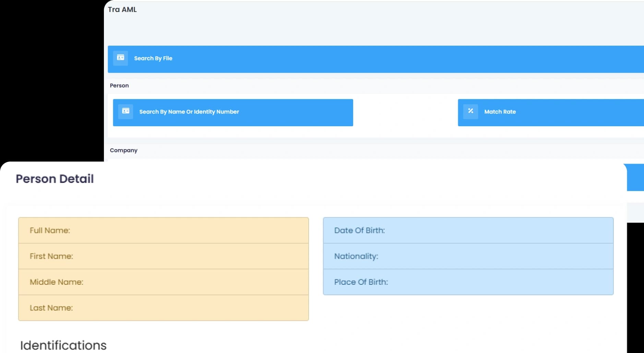
Task: Select the First Name row
Action: tap(163, 256)
